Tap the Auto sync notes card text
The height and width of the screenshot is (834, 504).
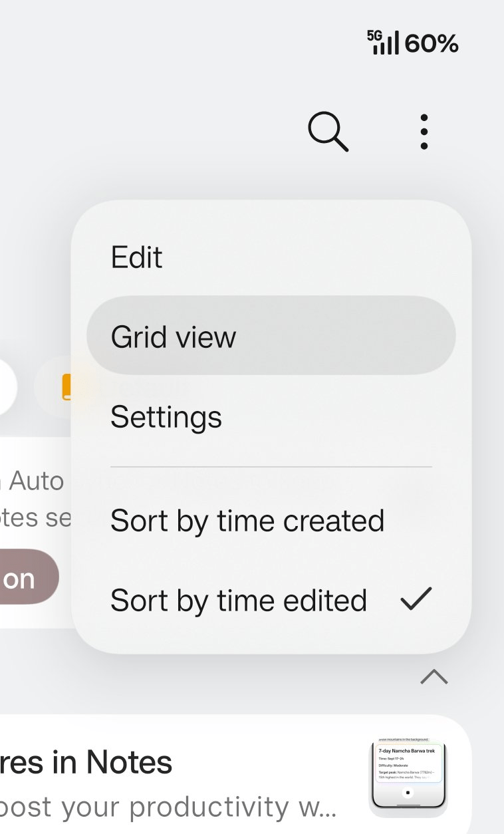33,499
